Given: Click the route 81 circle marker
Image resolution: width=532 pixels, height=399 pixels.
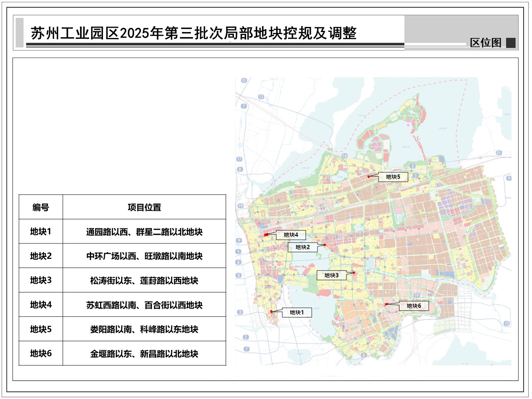Looking at the screenshot, I should [x=499, y=153].
